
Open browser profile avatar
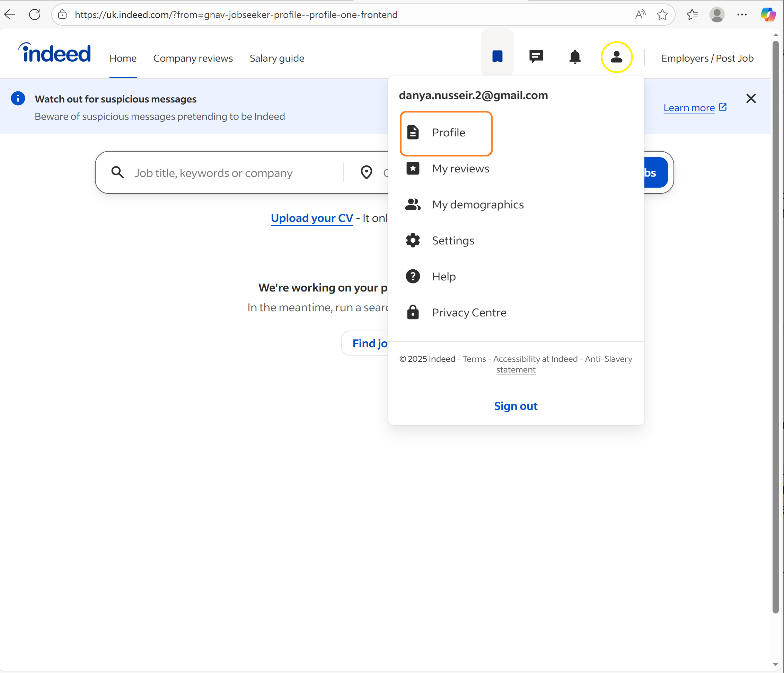[x=717, y=15]
